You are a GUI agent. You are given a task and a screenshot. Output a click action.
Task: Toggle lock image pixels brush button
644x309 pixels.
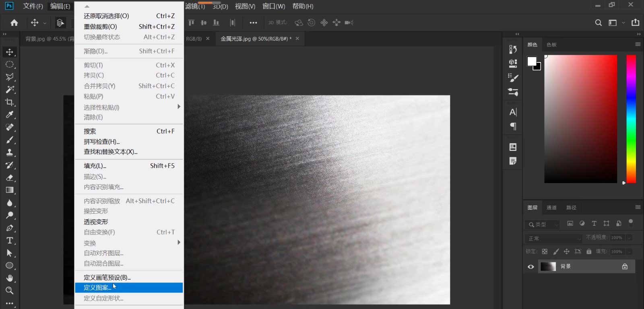(556, 251)
